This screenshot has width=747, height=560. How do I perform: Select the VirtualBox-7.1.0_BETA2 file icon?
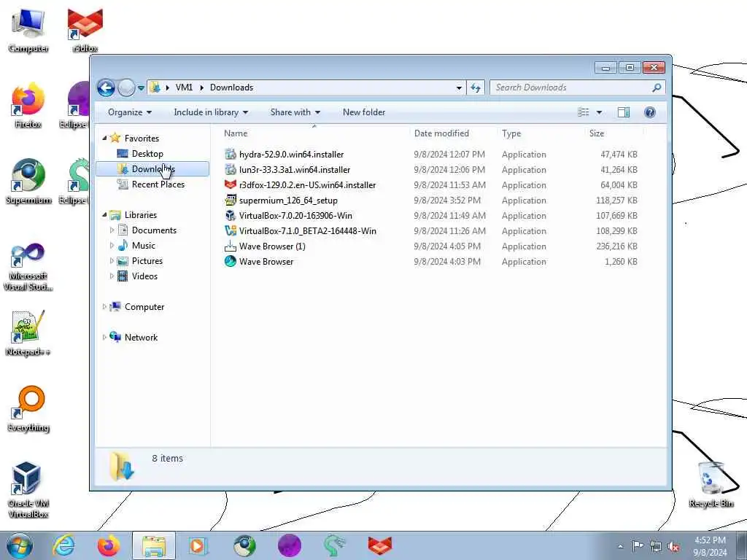[x=231, y=231]
